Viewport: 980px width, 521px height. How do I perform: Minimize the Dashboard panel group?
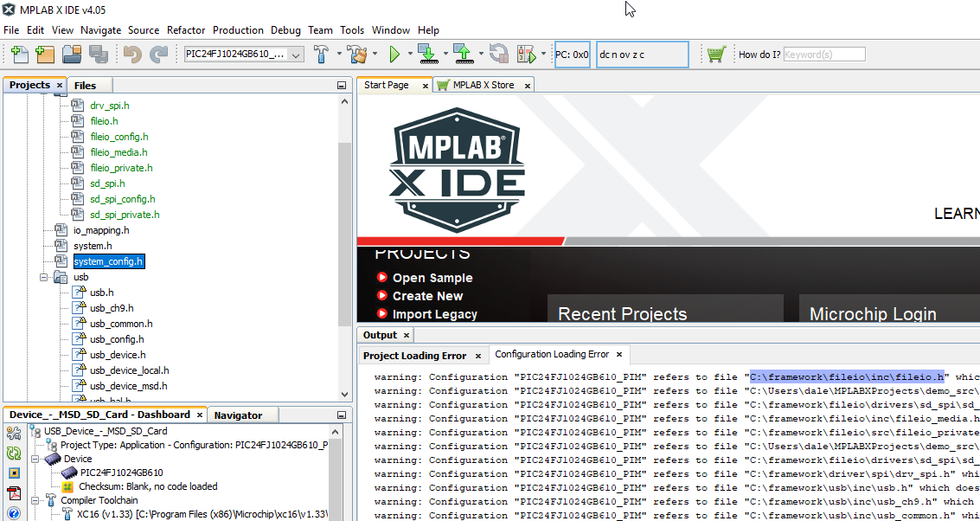coord(342,415)
